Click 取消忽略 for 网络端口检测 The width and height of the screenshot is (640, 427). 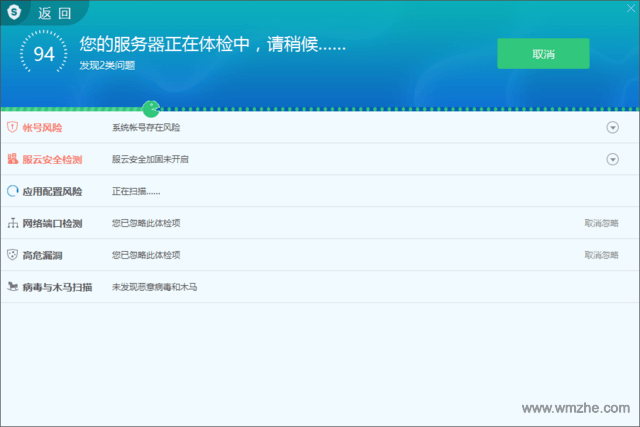pos(601,223)
